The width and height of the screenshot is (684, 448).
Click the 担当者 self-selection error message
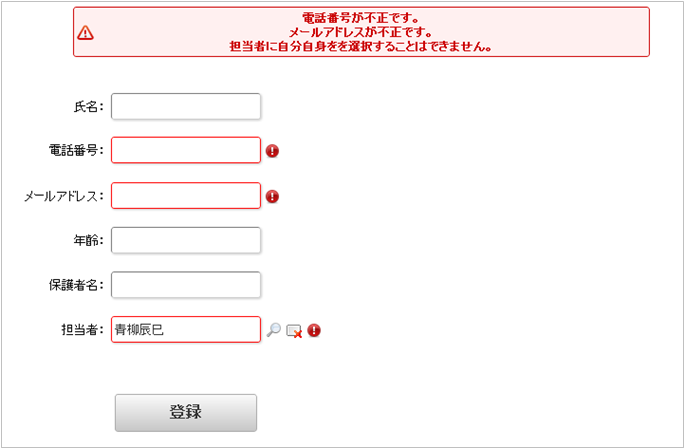tap(360, 46)
